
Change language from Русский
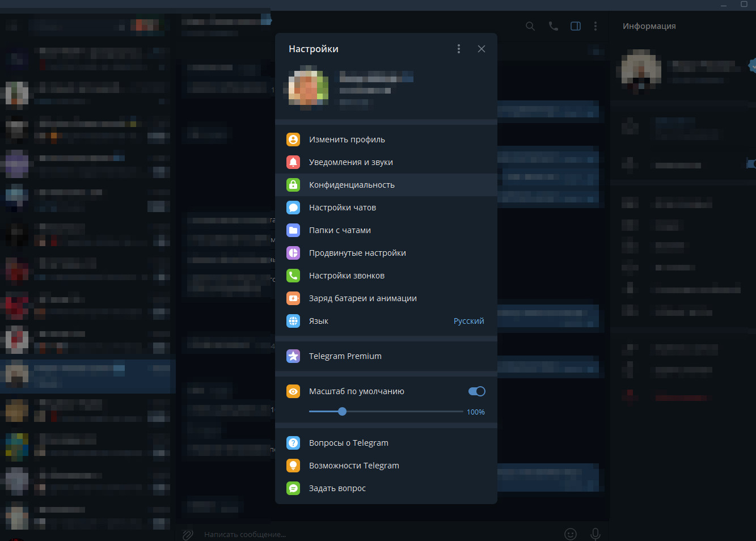click(468, 321)
